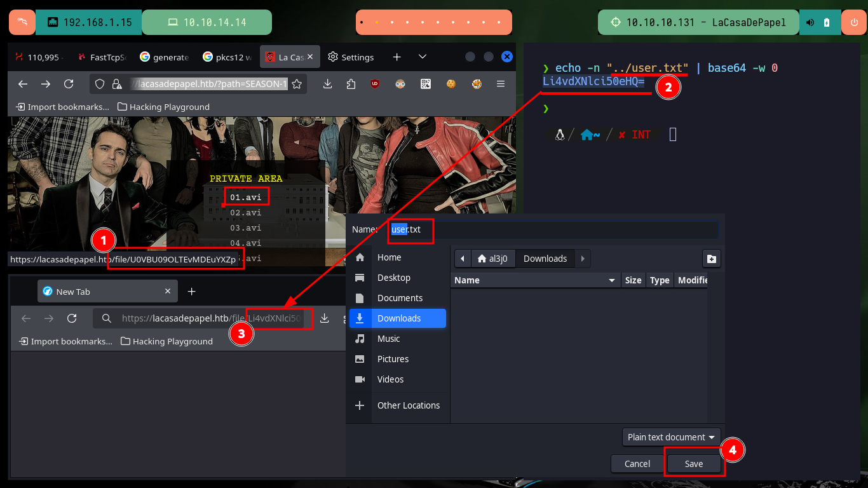Open the Settings browser tab
The image size is (868, 488).
pyautogui.click(x=351, y=57)
